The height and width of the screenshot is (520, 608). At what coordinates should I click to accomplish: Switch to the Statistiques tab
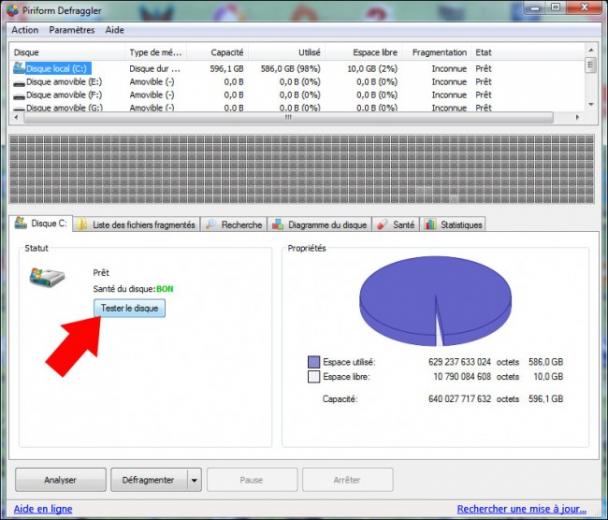coord(453,225)
